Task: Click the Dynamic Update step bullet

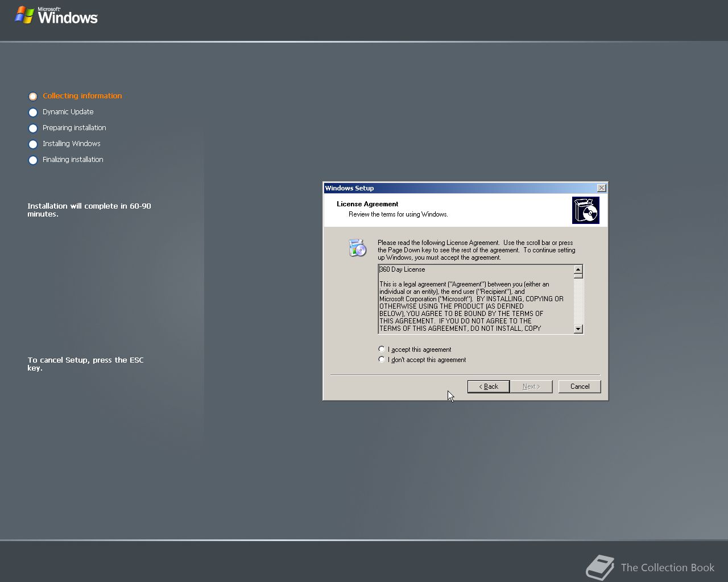Action: click(x=33, y=113)
